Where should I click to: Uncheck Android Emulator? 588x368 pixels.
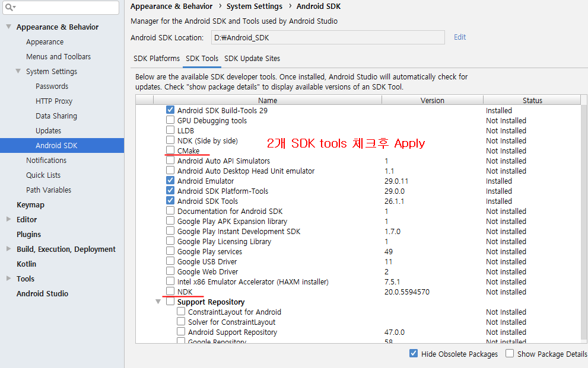[x=170, y=180]
